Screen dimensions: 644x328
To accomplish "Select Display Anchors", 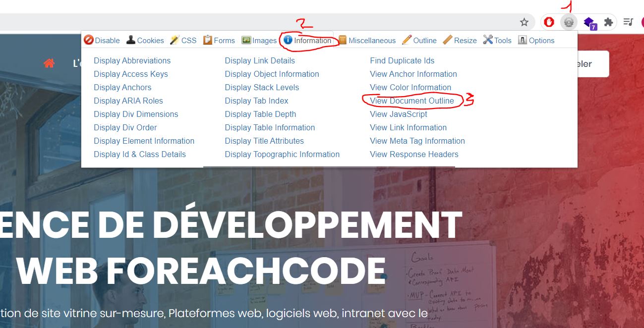I will (122, 87).
